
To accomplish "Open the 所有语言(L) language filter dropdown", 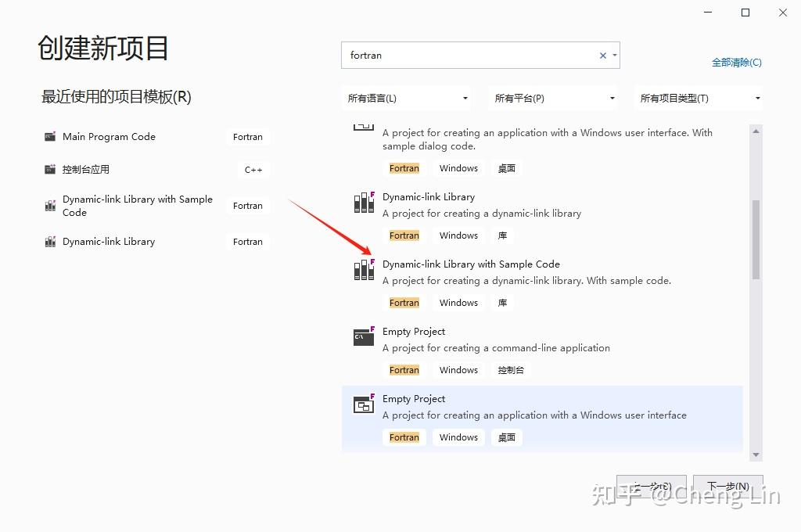I will (408, 98).
